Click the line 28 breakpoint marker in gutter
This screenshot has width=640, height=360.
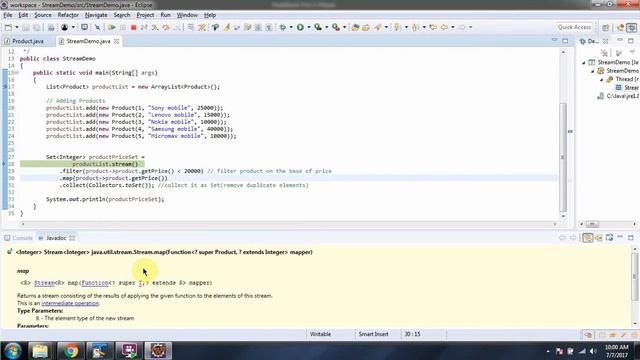[4, 164]
